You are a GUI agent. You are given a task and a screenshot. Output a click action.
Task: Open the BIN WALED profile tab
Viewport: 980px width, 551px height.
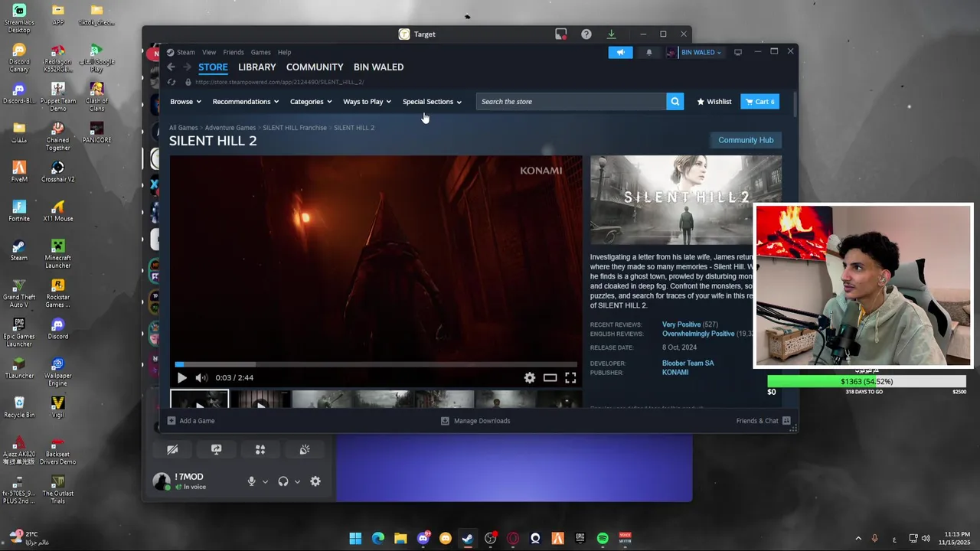378,67
